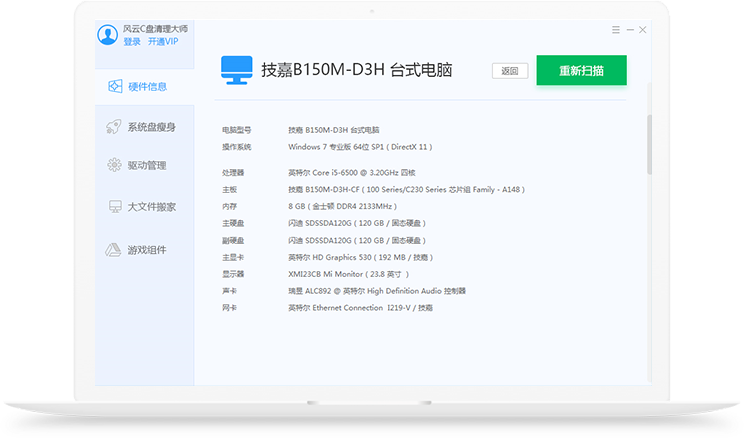Click Ethernet Connection I219-V value
Viewport: 744px width, 438px height.
point(361,308)
